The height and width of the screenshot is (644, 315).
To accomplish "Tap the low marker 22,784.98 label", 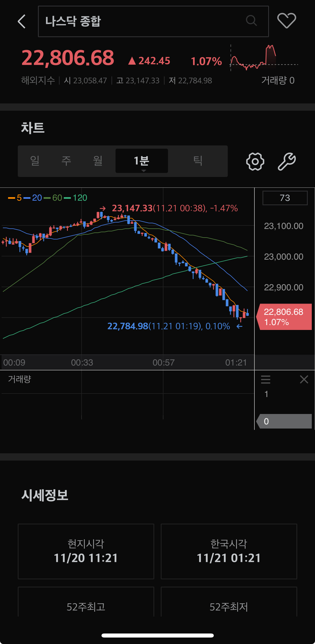I will [169, 326].
